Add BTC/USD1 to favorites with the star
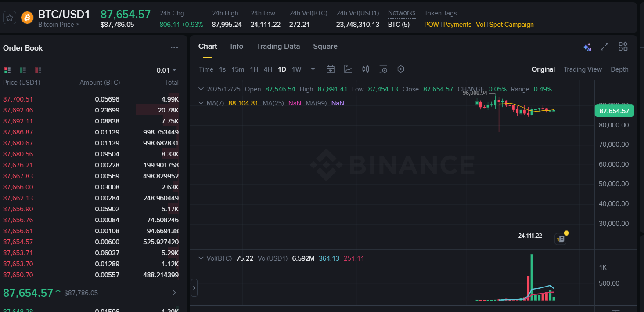 (10, 18)
